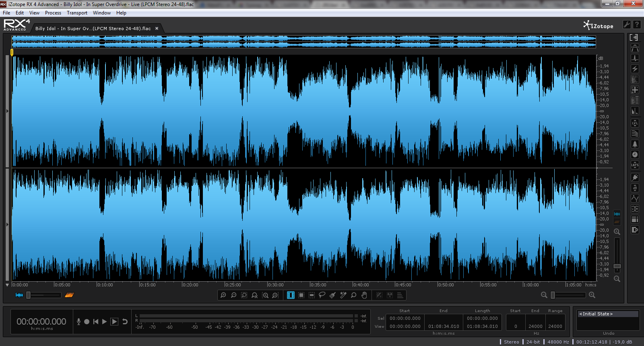Screen dimensions: 644x346
Task: Click the Zoom In toolbar icon
Action: (x=223, y=295)
